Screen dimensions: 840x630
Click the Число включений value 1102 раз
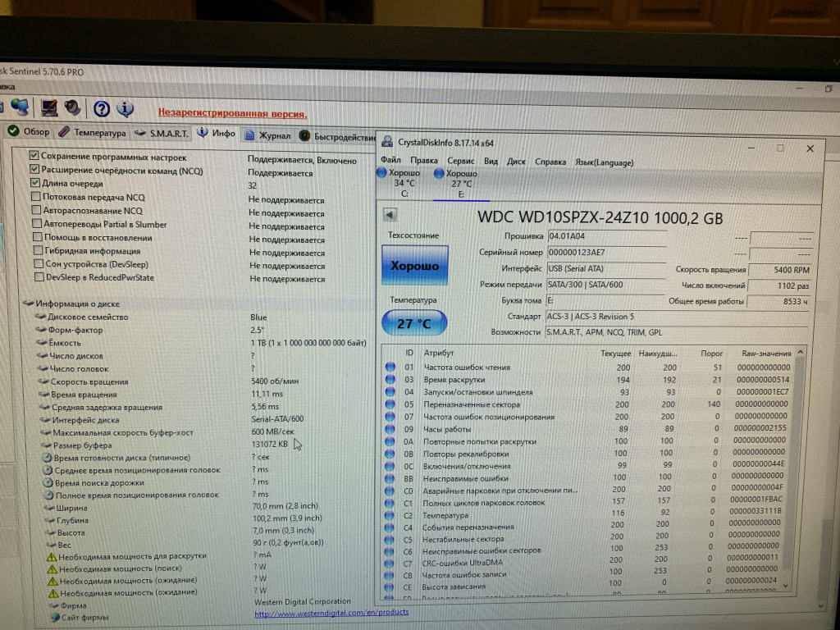tap(779, 285)
